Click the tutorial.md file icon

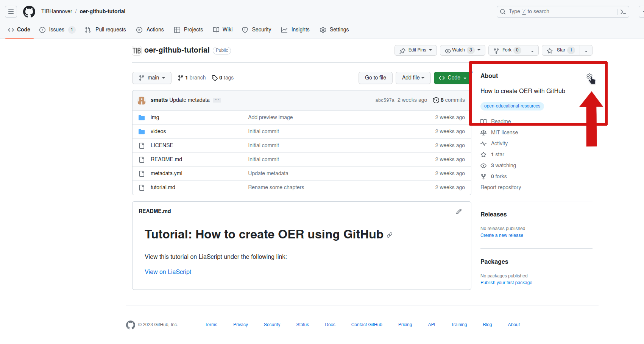[142, 188]
